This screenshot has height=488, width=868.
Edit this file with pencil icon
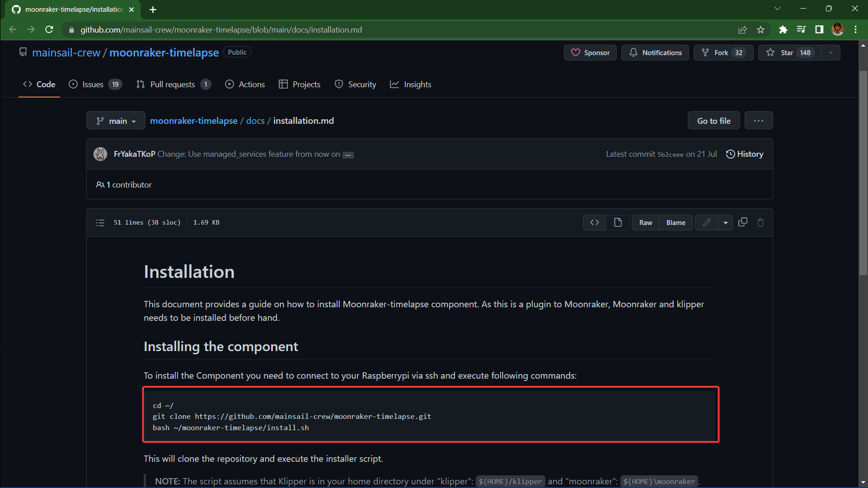point(707,223)
